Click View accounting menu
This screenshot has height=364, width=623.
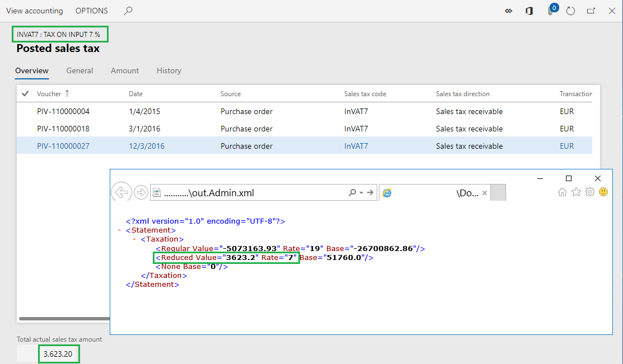point(35,11)
